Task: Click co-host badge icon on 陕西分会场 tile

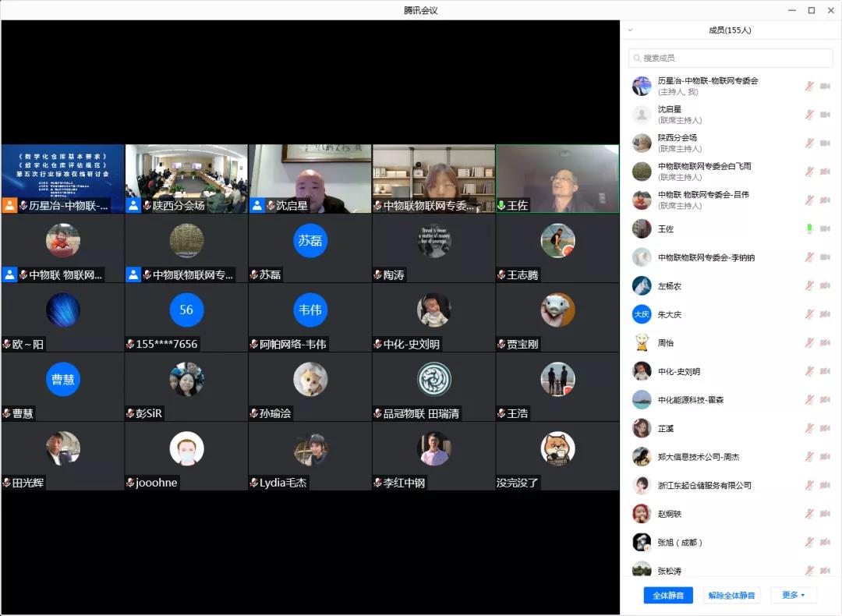Action: coord(133,205)
